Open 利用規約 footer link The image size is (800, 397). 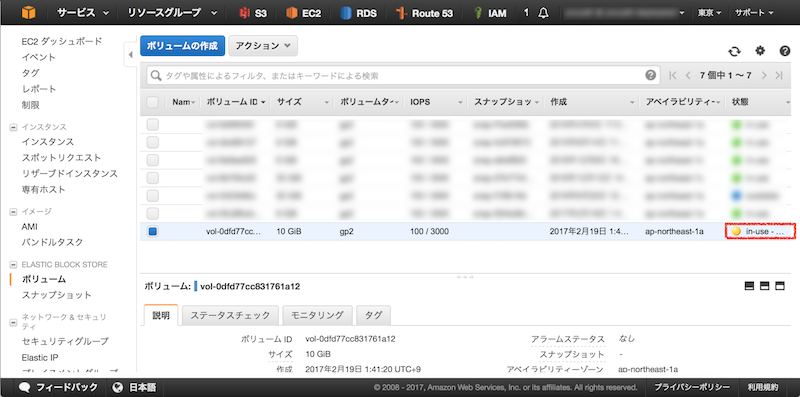click(763, 387)
